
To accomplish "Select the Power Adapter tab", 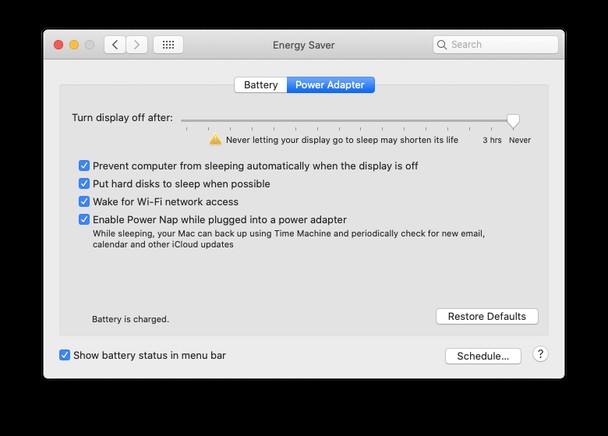I will (x=330, y=85).
